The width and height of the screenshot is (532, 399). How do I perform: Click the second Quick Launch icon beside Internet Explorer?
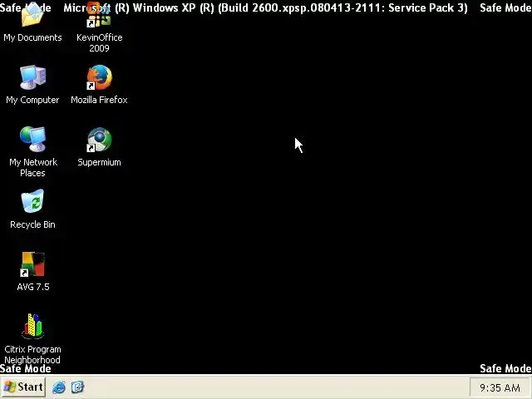[x=77, y=387]
